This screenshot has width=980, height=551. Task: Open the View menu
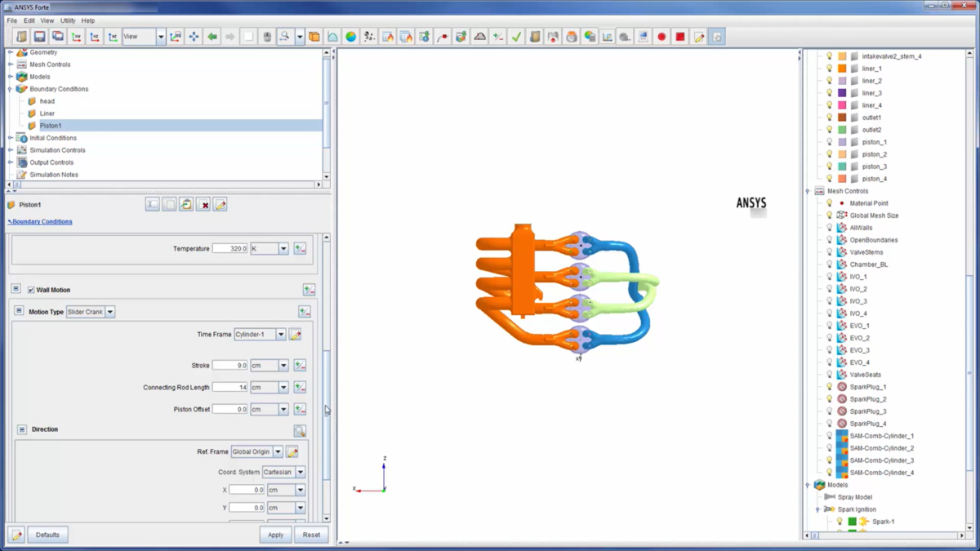[47, 20]
